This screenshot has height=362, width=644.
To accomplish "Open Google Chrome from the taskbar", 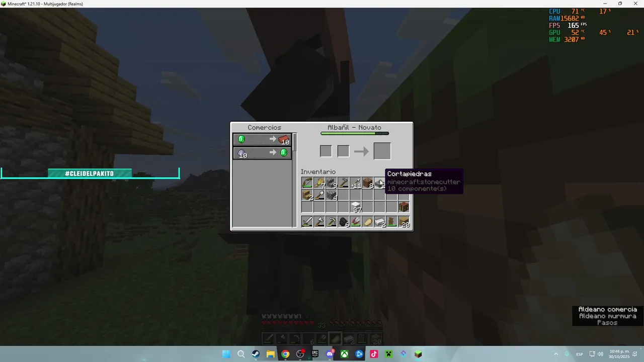I will tap(285, 354).
